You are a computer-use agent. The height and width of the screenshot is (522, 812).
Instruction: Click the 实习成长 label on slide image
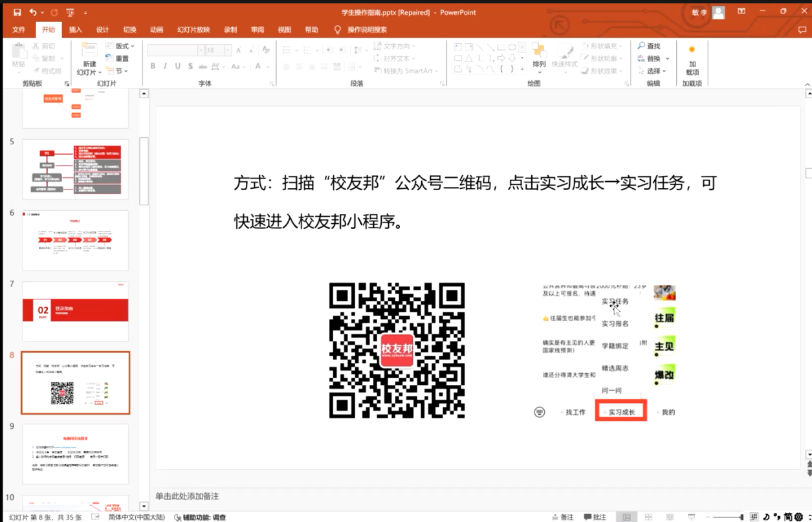622,412
